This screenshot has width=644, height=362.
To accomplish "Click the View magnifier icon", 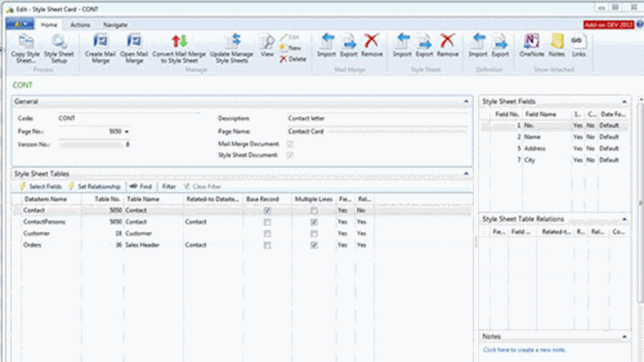I will click(x=267, y=42).
